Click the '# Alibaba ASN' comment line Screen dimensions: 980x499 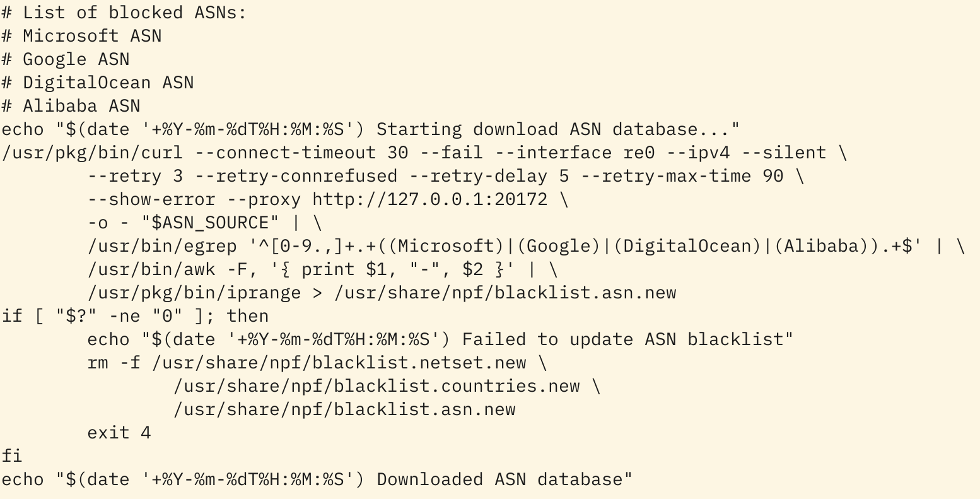(x=71, y=106)
